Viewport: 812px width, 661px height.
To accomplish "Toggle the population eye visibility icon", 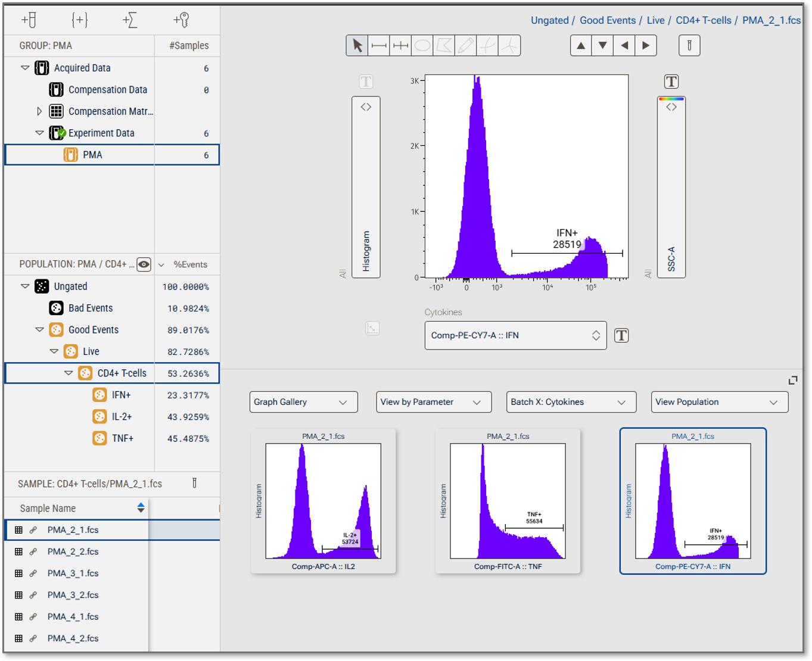I will tap(144, 264).
